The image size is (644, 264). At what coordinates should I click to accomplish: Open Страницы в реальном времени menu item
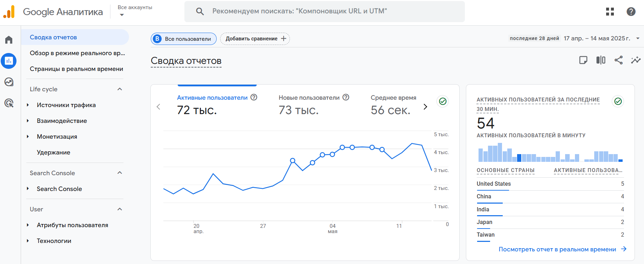(x=76, y=69)
